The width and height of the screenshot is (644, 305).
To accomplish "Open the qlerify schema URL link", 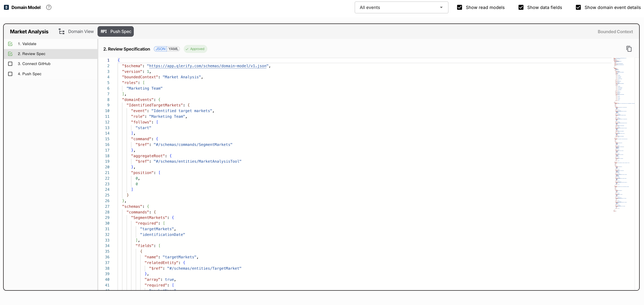I will tap(208, 66).
